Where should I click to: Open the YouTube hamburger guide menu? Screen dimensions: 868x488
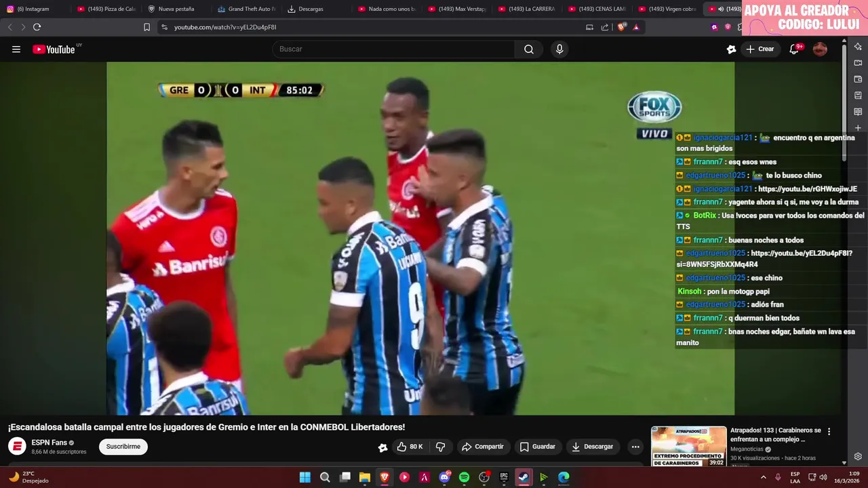pos(16,49)
